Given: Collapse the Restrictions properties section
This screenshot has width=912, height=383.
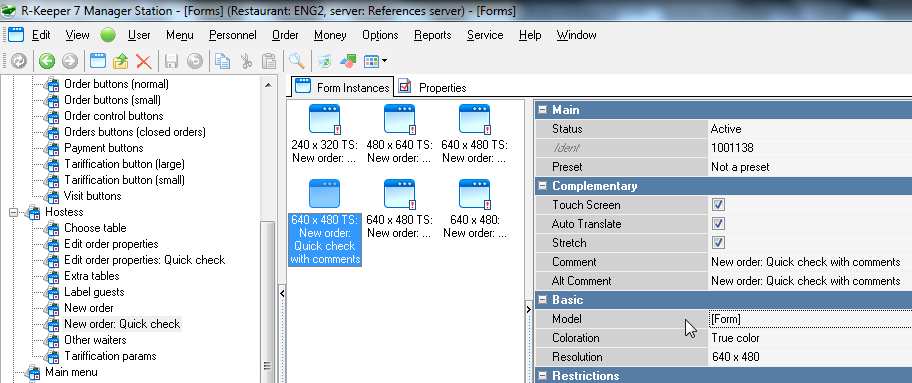Looking at the screenshot, I should (x=543, y=375).
